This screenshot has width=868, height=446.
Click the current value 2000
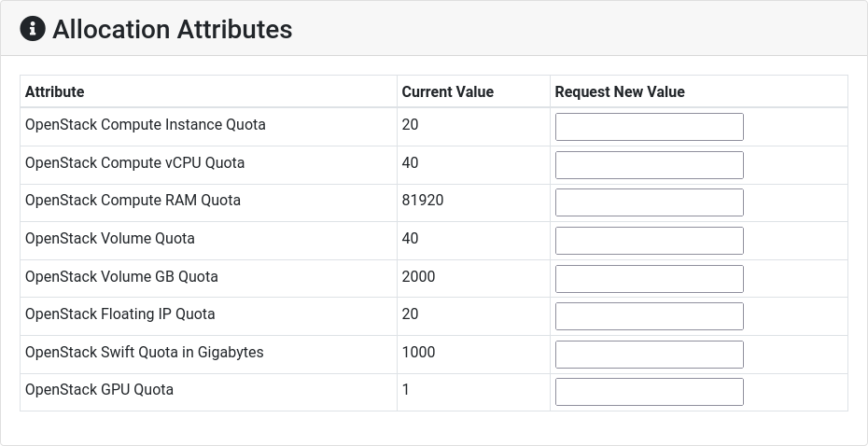pos(418,276)
